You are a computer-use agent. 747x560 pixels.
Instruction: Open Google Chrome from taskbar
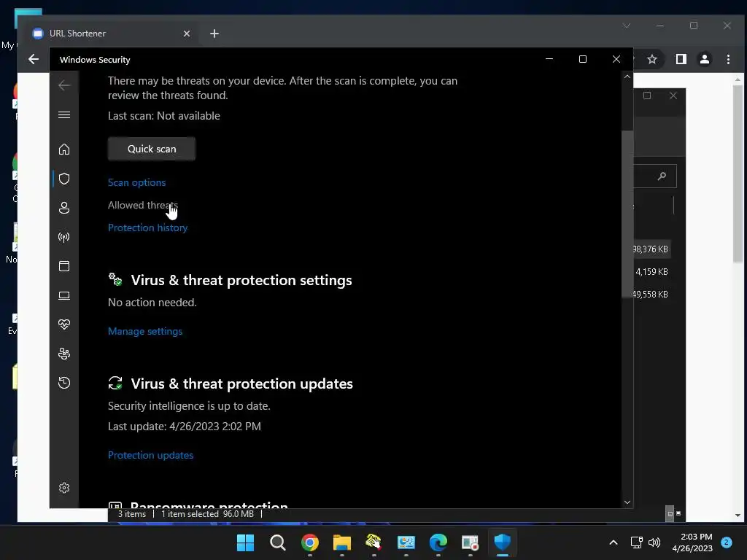click(x=309, y=542)
